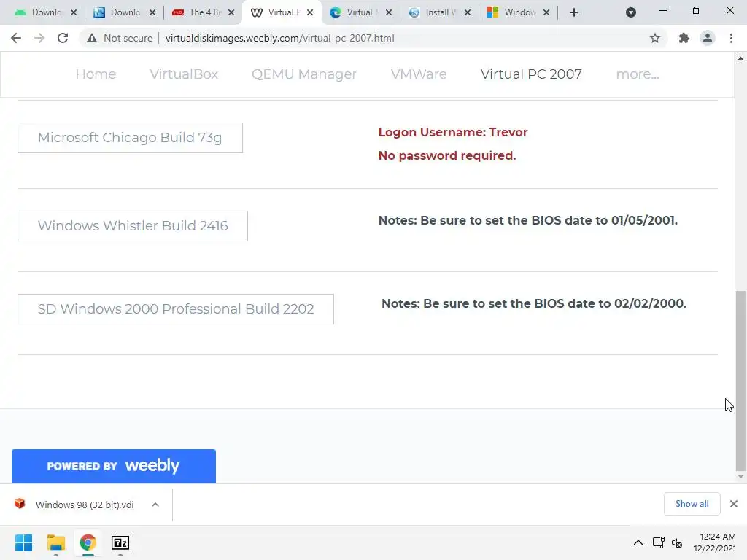This screenshot has height=560, width=747.
Task: Expand the 'more...' navigation menu
Action: pos(638,74)
